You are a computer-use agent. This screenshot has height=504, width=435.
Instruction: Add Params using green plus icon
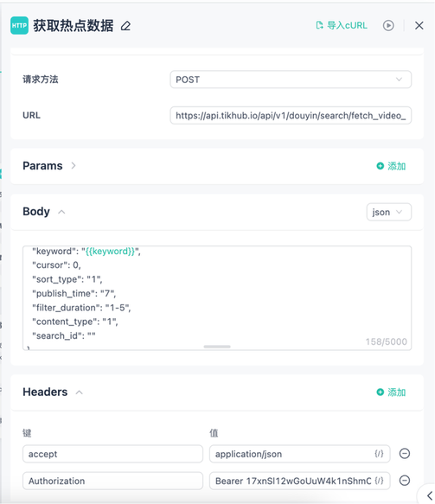[380, 166]
